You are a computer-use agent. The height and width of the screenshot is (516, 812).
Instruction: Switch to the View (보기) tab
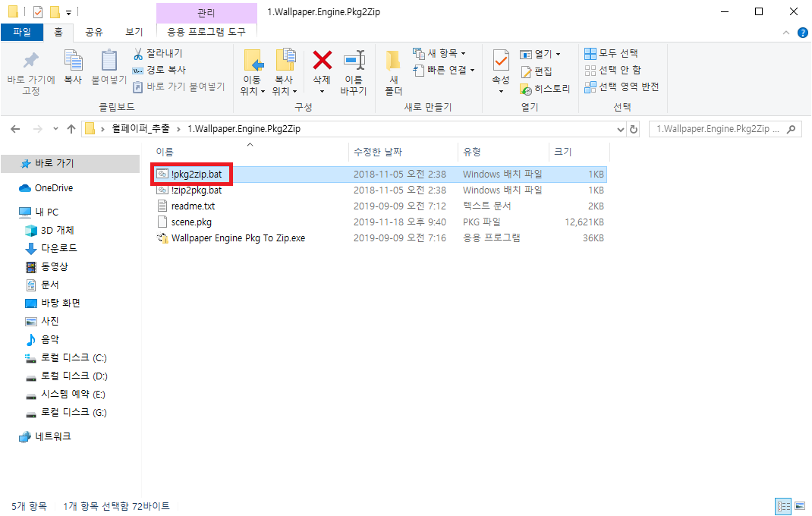[134, 32]
